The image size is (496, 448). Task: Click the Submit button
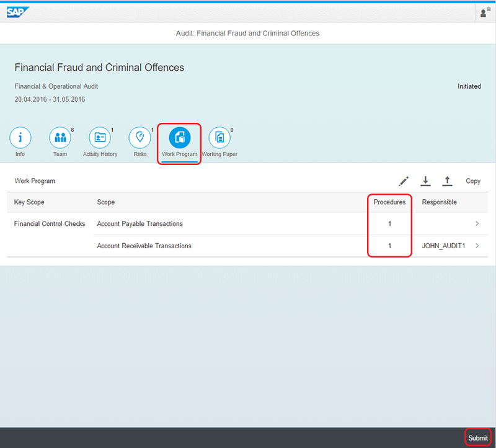(x=477, y=438)
